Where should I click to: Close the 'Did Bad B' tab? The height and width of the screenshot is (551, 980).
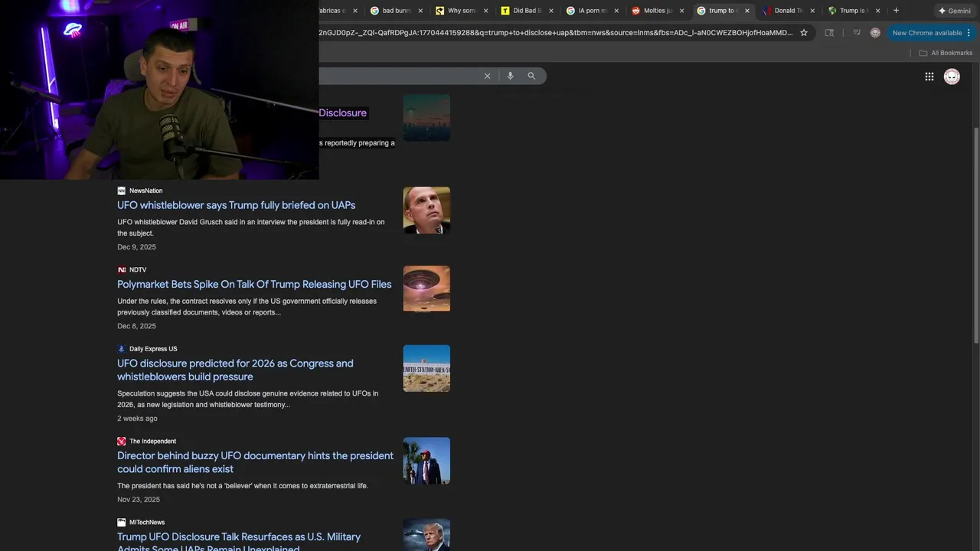pos(550,11)
